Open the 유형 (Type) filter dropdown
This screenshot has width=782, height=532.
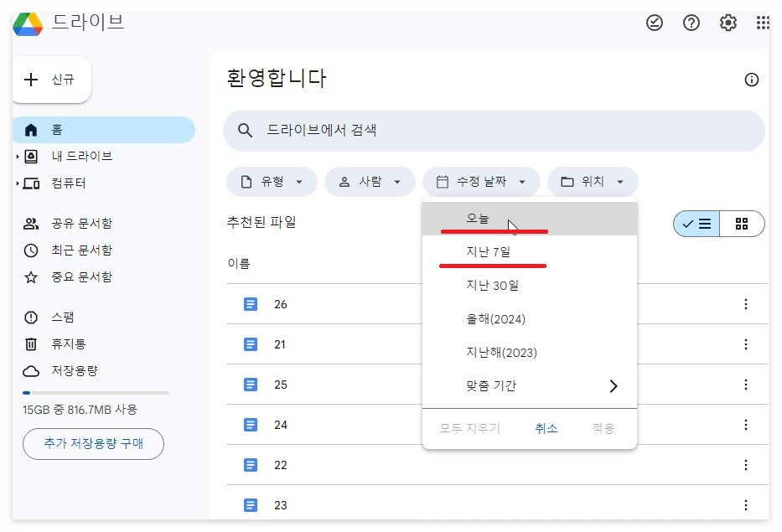pos(272,181)
